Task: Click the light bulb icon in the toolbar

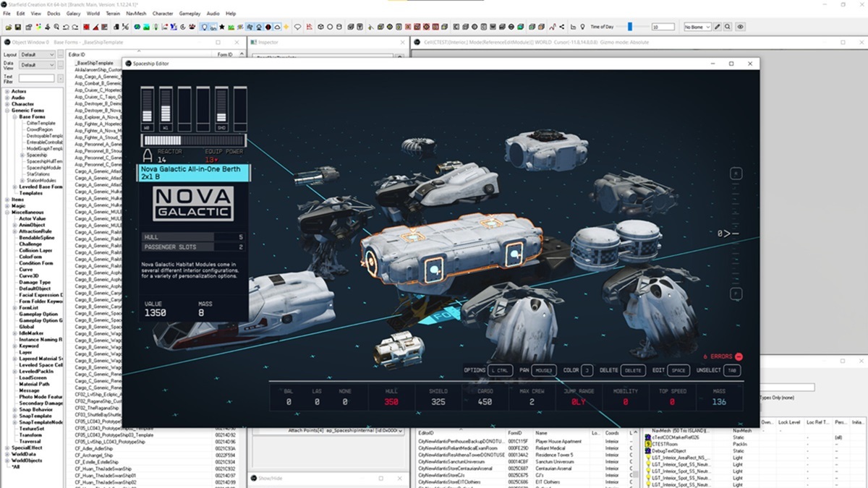Action: pyautogui.click(x=205, y=27)
